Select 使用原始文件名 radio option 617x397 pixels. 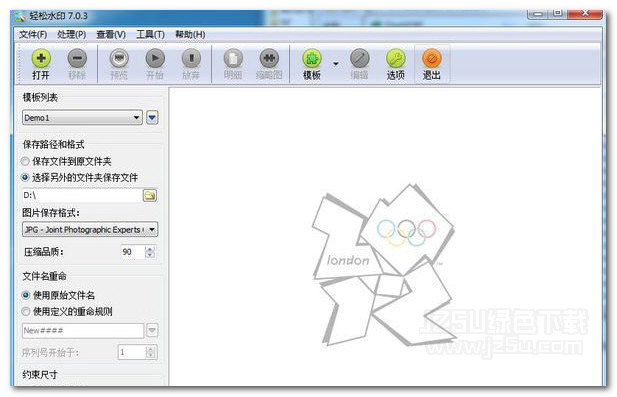26,295
